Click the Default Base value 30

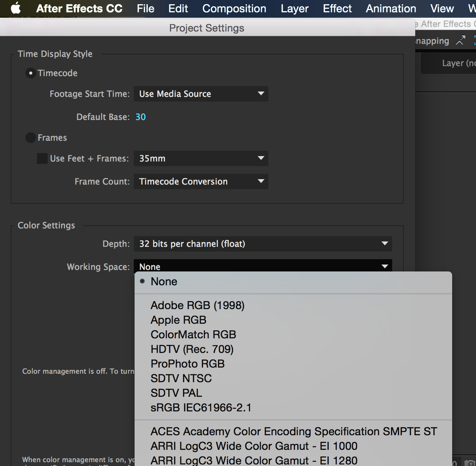(141, 117)
